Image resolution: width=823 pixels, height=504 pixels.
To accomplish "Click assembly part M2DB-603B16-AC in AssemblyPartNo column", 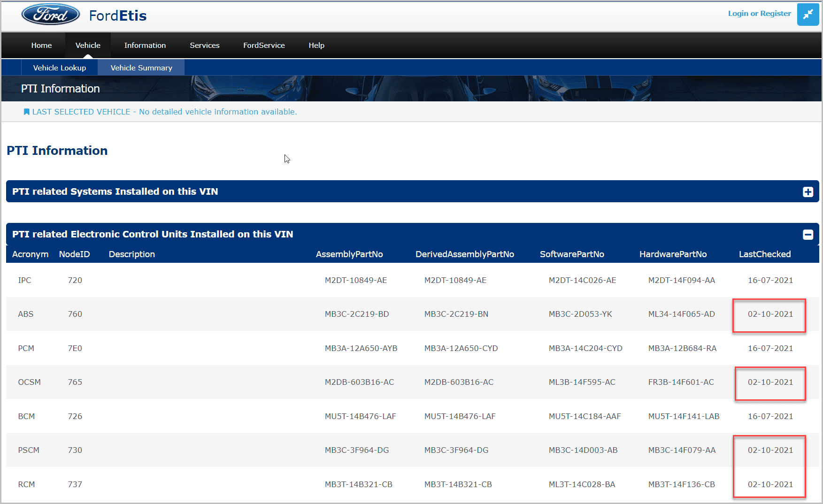I will click(x=360, y=382).
